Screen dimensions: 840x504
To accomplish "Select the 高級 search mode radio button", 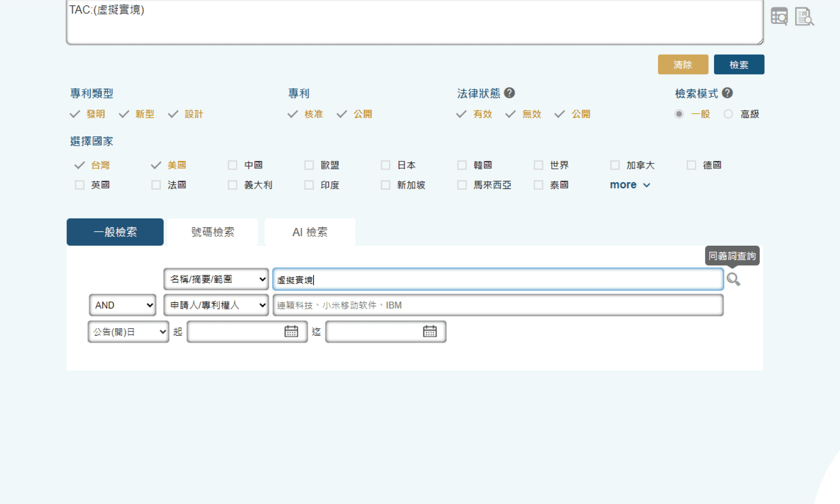I will pyautogui.click(x=728, y=114).
